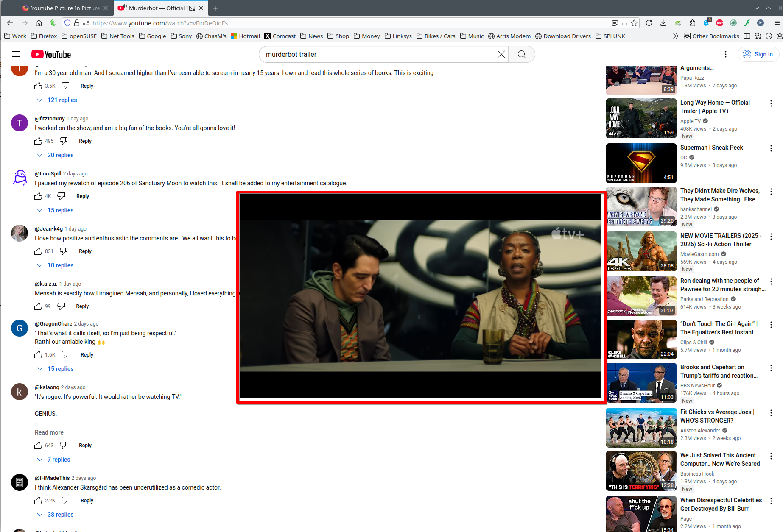Toggle picture-in-picture from the address bar

[x=615, y=23]
